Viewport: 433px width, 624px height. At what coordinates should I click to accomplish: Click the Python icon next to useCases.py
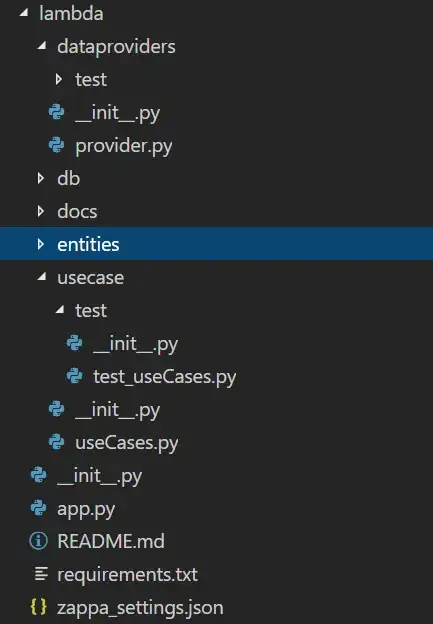[57, 442]
